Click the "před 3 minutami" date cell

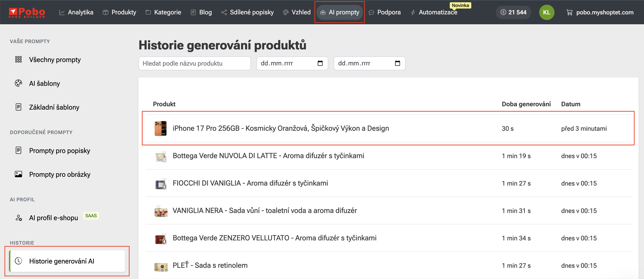tap(584, 128)
